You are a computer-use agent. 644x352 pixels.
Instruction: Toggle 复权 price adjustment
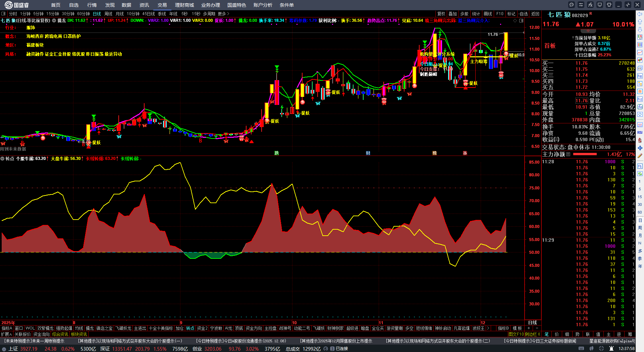click(441, 14)
